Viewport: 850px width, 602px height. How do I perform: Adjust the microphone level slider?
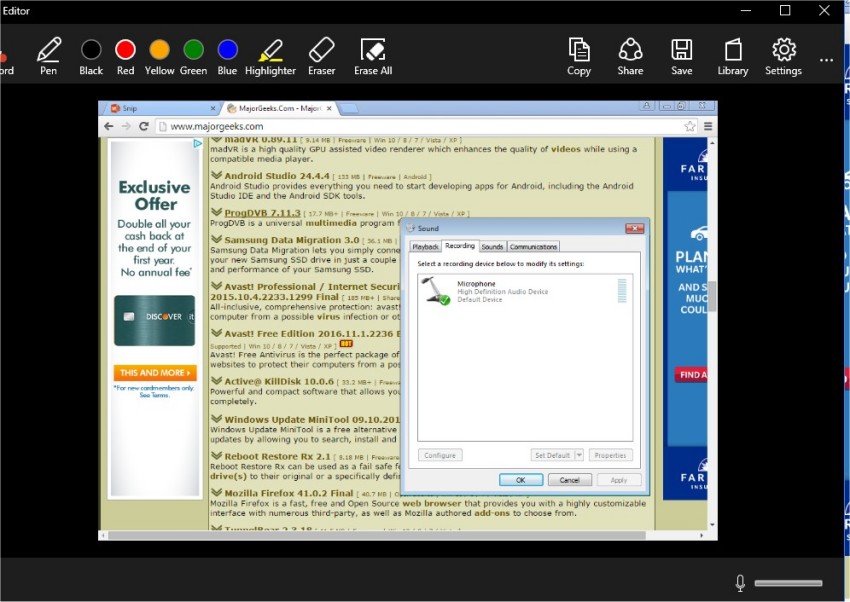coord(788,583)
